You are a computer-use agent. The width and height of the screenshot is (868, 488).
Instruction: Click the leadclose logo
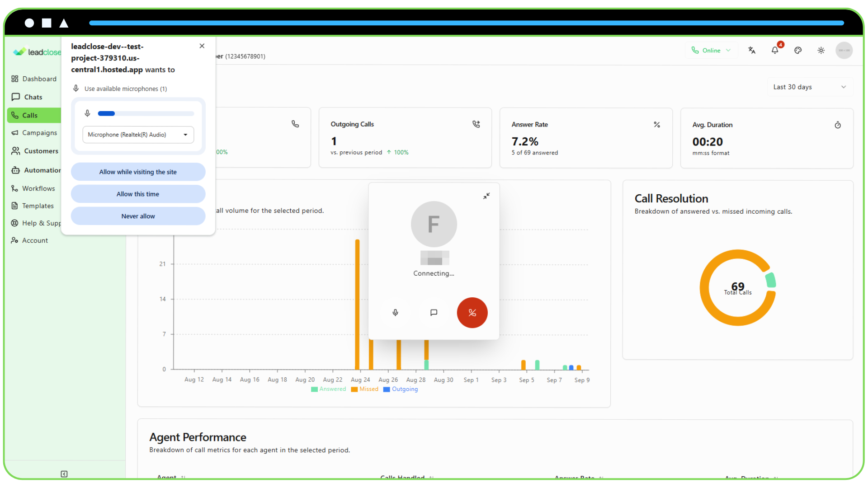37,52
